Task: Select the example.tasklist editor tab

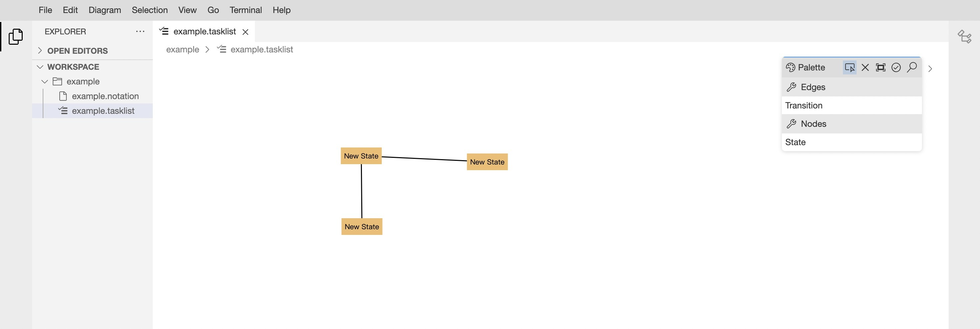Action: [204, 31]
